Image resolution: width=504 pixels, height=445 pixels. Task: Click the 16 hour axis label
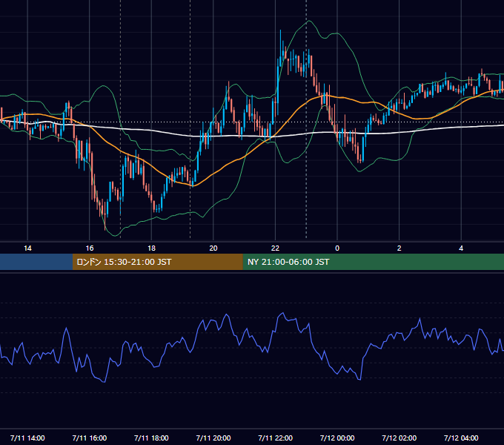[90, 248]
